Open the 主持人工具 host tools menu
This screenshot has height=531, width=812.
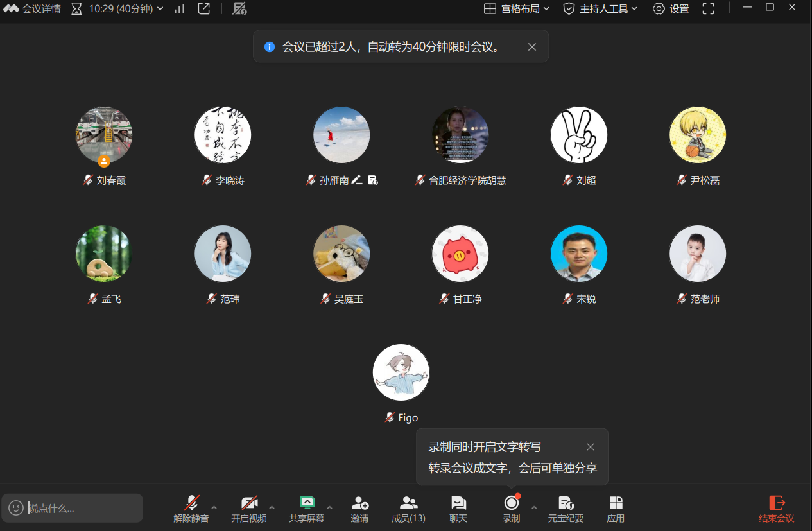point(600,9)
